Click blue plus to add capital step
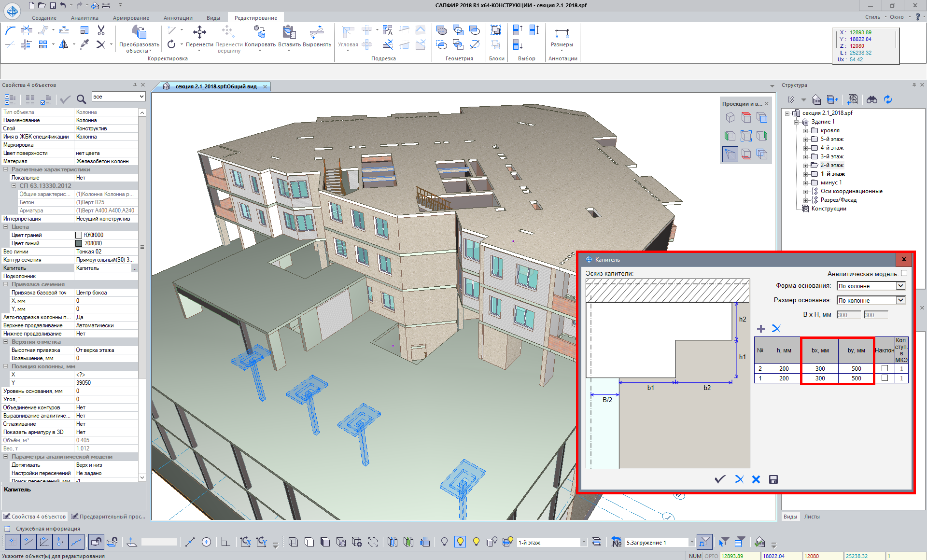 761,329
